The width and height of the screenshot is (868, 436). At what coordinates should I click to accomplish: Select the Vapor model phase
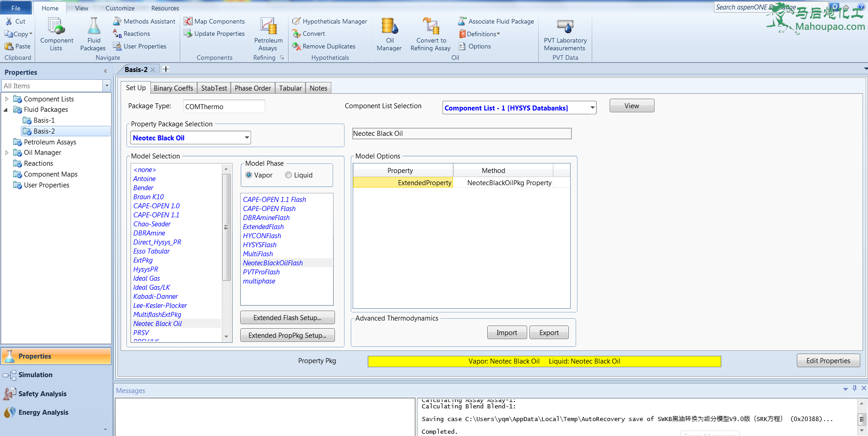(x=249, y=175)
